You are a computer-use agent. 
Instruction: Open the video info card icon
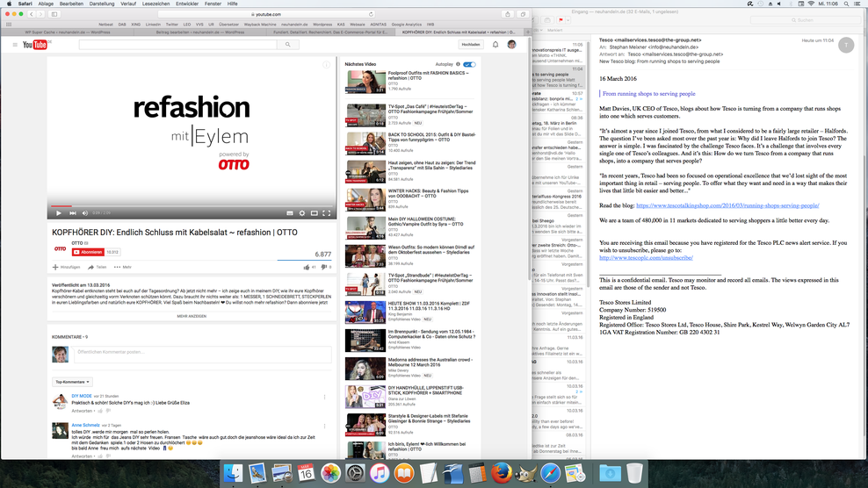click(x=327, y=65)
